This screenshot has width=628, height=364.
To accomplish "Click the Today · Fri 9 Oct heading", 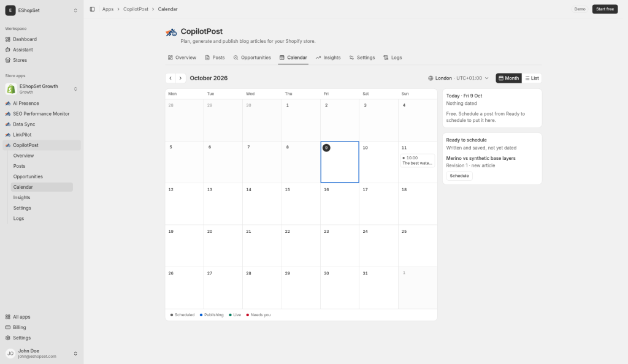I will coord(464,96).
